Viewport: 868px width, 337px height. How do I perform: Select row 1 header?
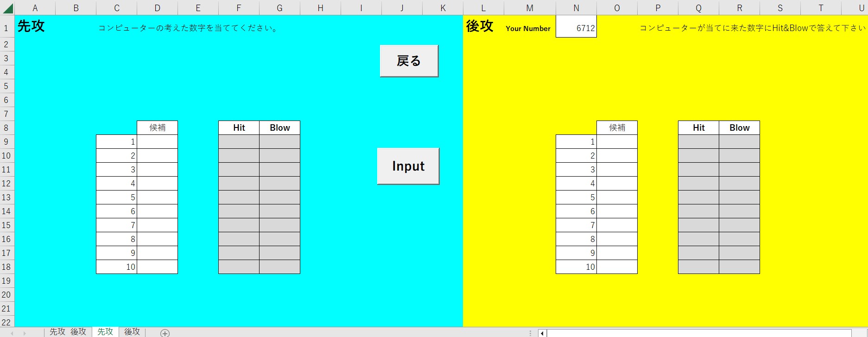tap(6, 28)
